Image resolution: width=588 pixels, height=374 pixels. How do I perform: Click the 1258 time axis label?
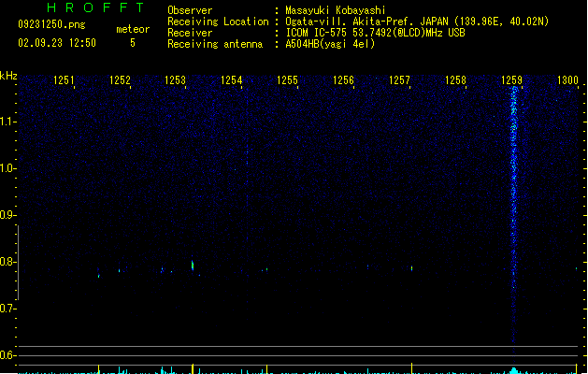(455, 80)
